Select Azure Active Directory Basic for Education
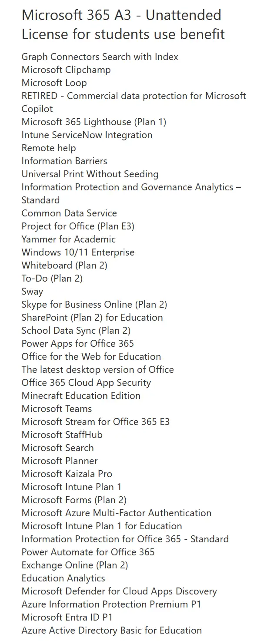Screen dimensions: 277x644 [x=112, y=631]
